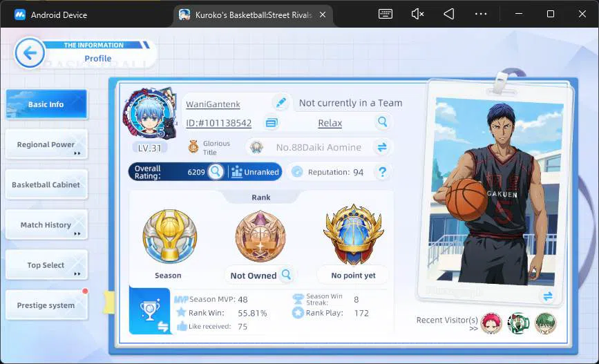Open the Reputation help question mark
The height and width of the screenshot is (364, 599).
click(x=382, y=172)
